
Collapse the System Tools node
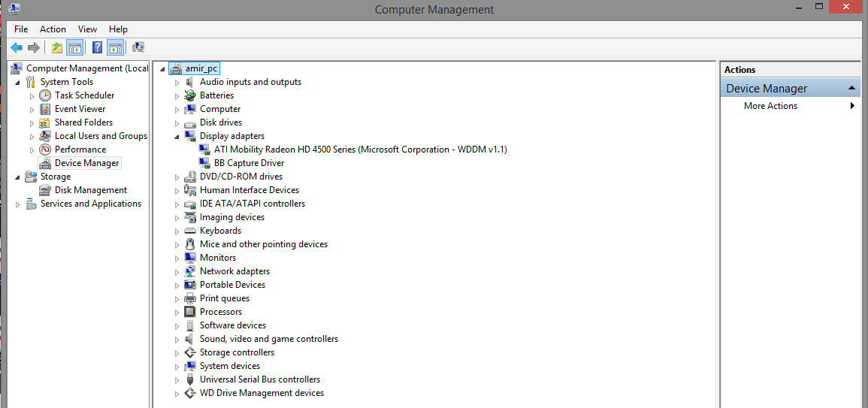point(18,83)
